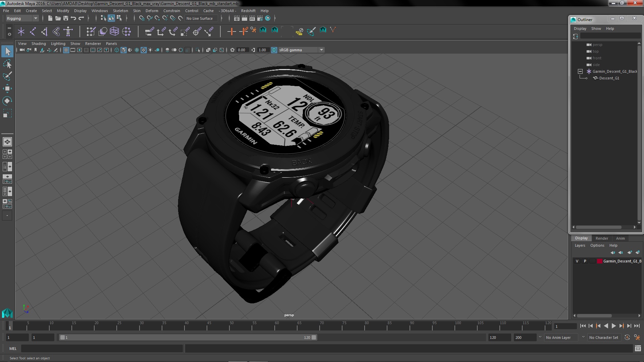
Task: Open the sRGB gamma dropdown
Action: pos(301,50)
